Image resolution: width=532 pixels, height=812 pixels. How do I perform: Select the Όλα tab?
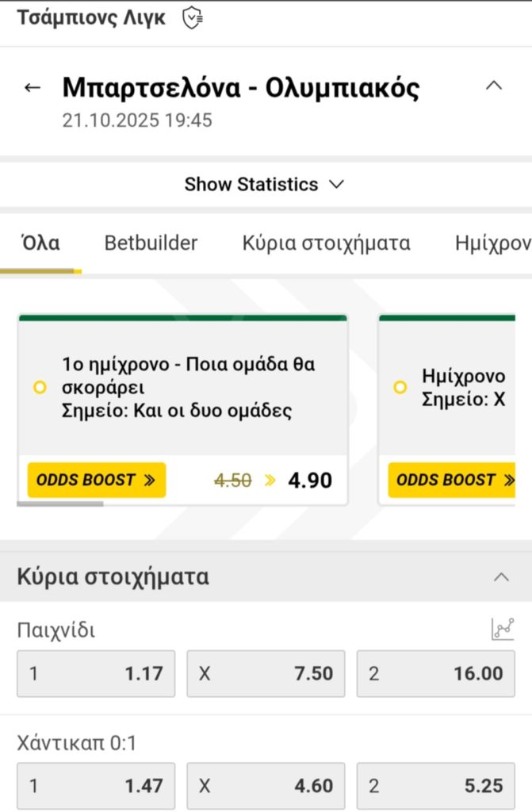40,243
